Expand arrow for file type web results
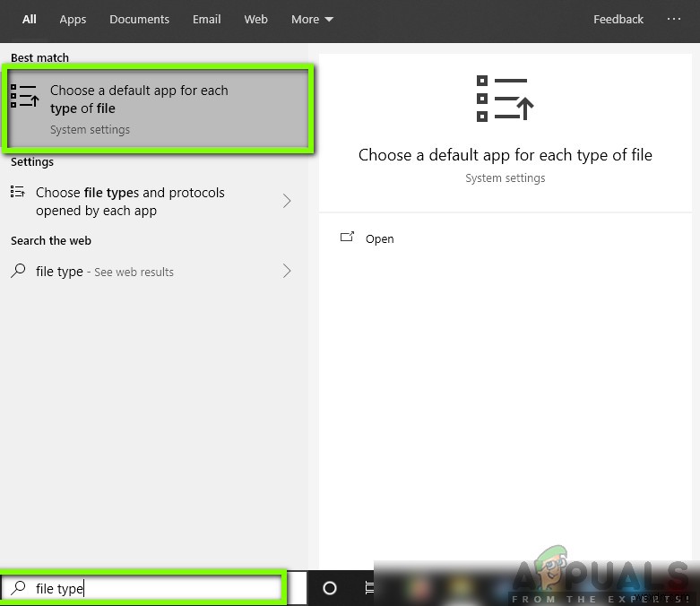This screenshot has height=606, width=700. coord(287,271)
